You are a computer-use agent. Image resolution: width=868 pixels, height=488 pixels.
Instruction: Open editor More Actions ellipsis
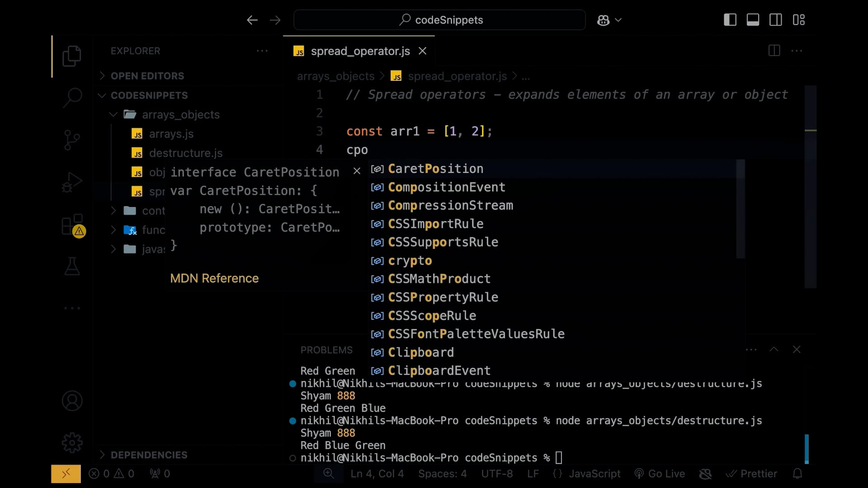pyautogui.click(x=797, y=51)
